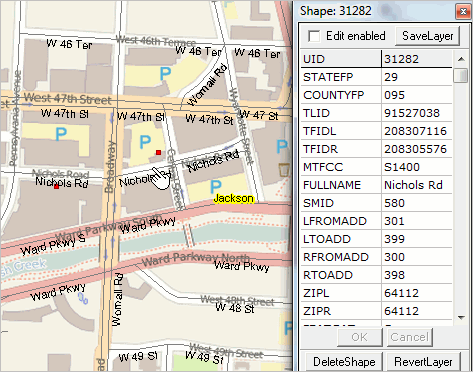Click the RevertLayer button
The height and width of the screenshot is (372, 473).
coord(423,362)
